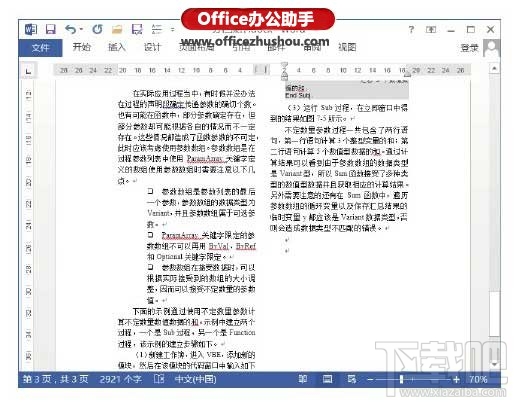Screen dimensions: 515x402
Task: Click the user account avatar icon
Action: click(492, 48)
